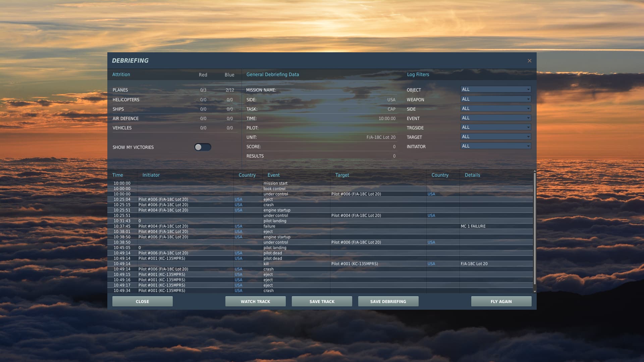This screenshot has height=362, width=644.
Task: Sort log by Time column header
Action: point(118,175)
